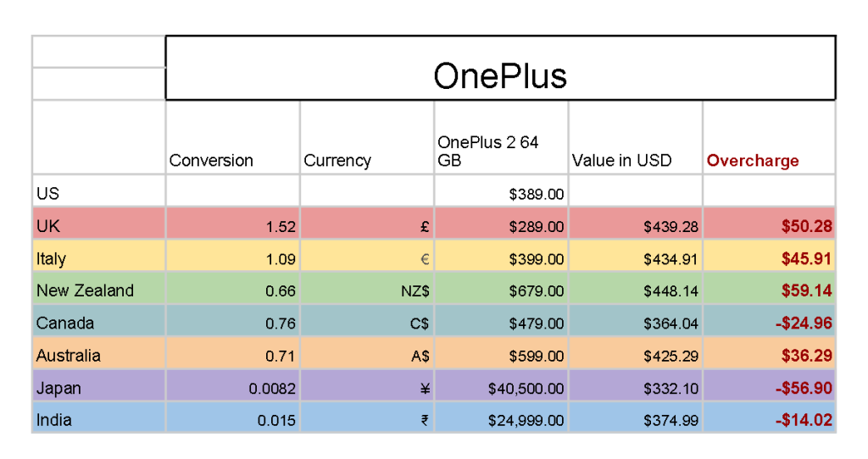Click the red Overcharge header cell
The height and width of the screenshot is (459, 868).
click(x=770, y=138)
